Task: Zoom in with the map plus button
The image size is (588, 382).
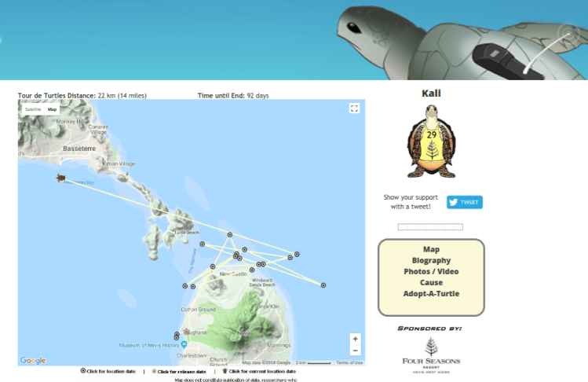Action: click(355, 339)
